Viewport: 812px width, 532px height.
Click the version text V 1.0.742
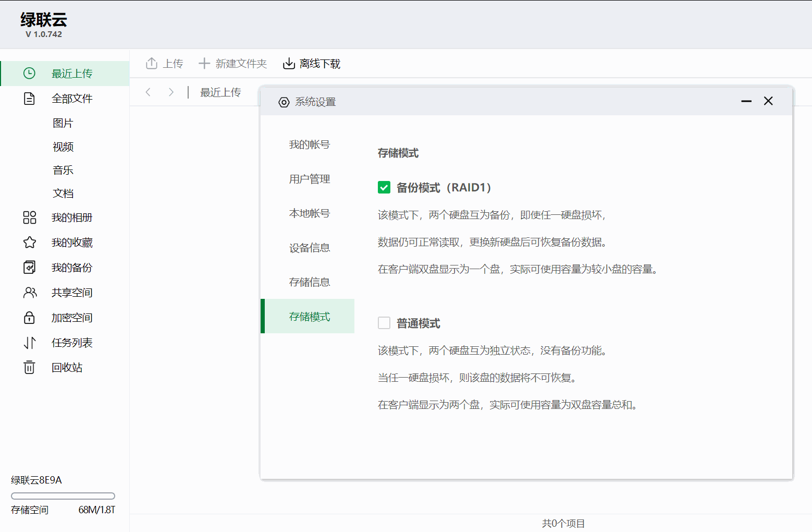(44, 34)
